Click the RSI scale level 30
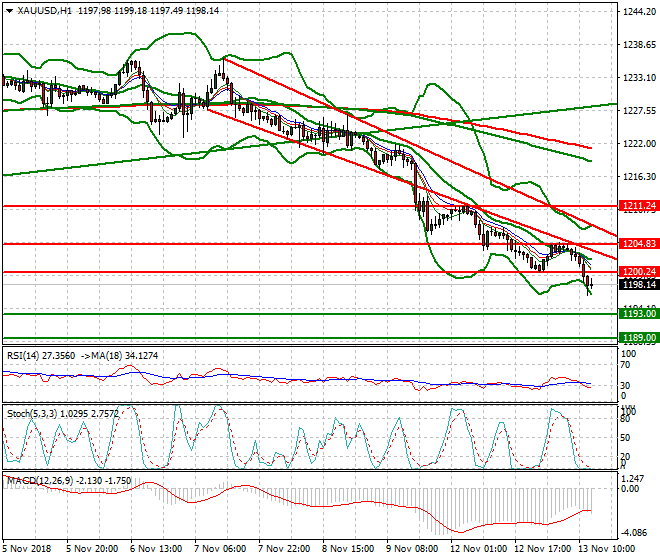 pos(625,385)
